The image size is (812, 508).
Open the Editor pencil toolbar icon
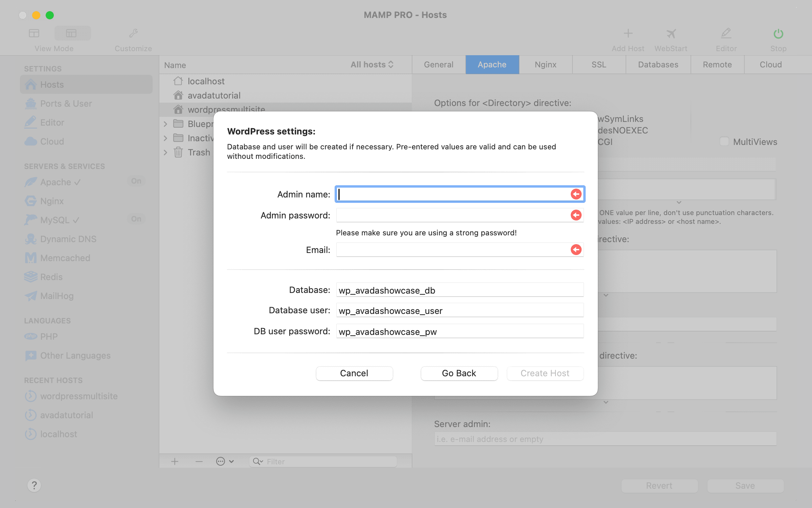point(726,33)
